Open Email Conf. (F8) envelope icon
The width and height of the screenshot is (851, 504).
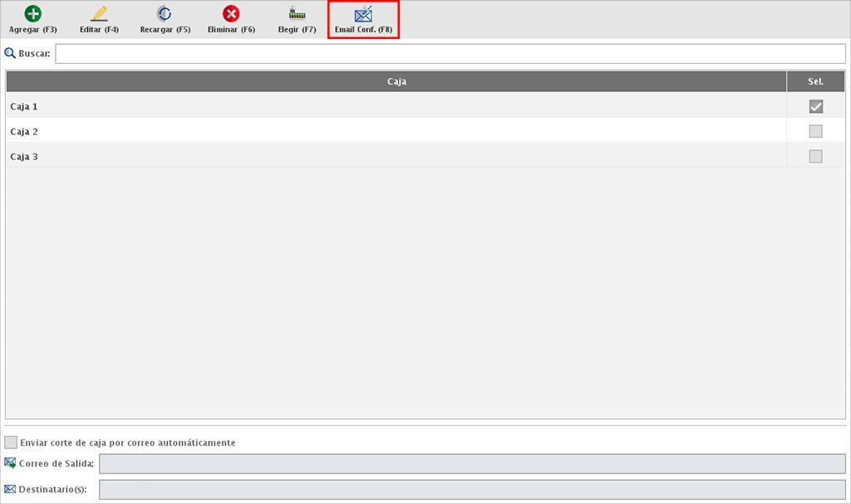click(363, 14)
